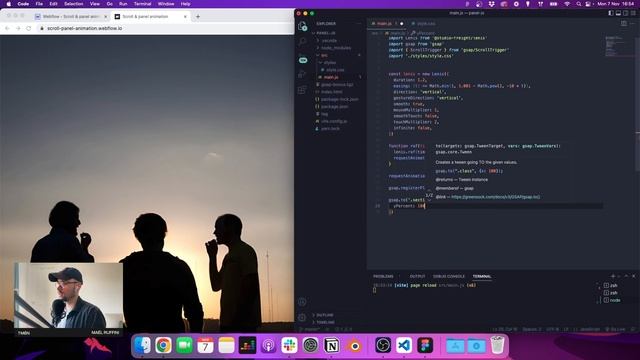
Task: Open the Search view in VS Code activity bar
Action: 302,42
